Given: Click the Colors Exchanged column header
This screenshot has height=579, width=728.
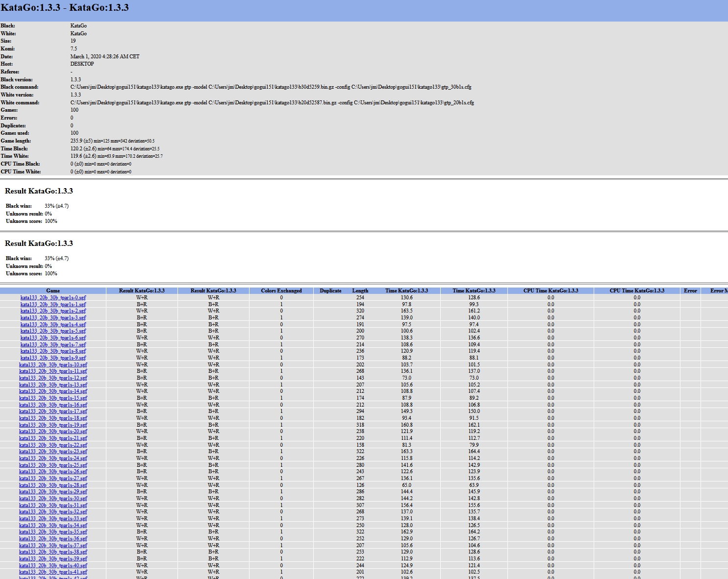Looking at the screenshot, I should (x=281, y=290).
